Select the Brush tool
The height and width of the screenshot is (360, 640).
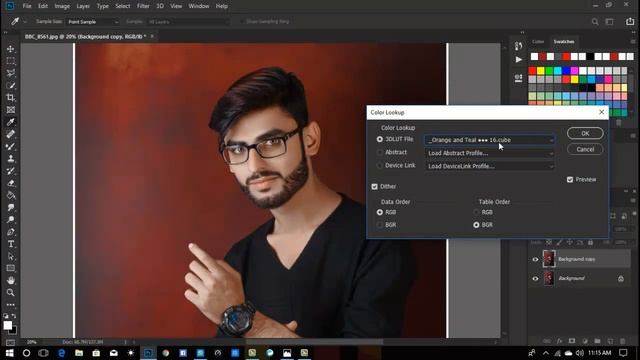click(x=11, y=147)
